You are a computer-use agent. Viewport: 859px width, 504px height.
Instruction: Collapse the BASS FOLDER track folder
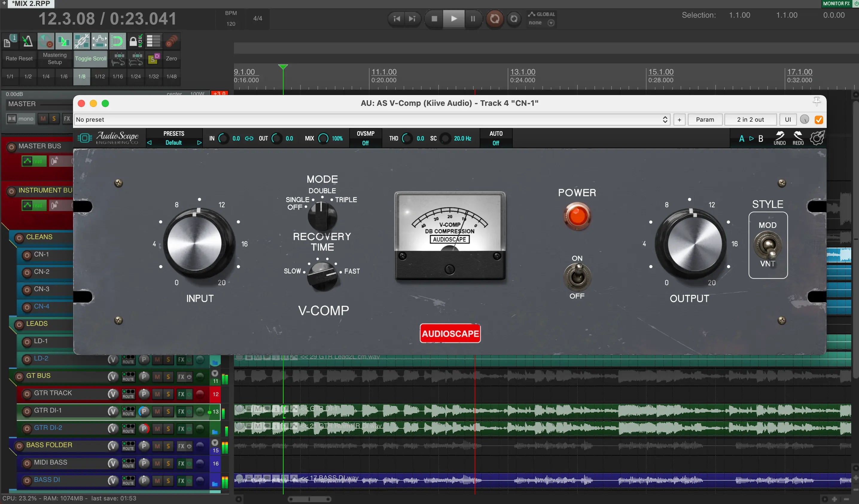[215, 443]
